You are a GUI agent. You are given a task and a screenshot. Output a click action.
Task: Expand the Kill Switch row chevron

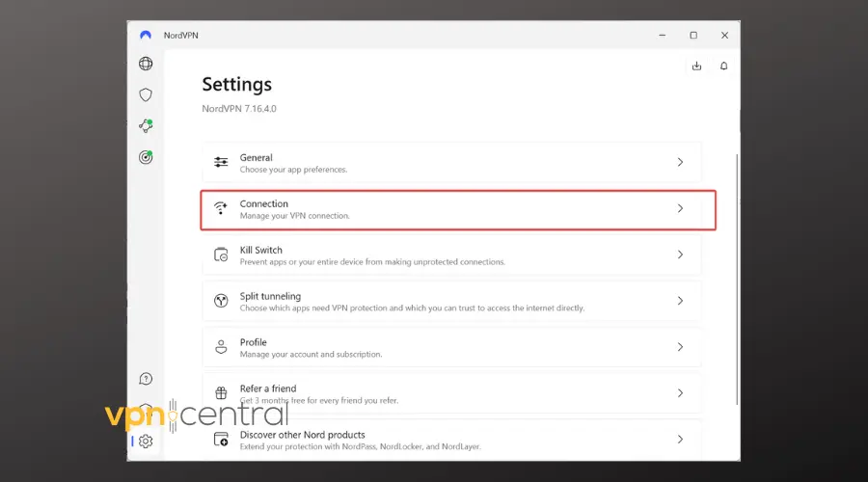(x=680, y=254)
